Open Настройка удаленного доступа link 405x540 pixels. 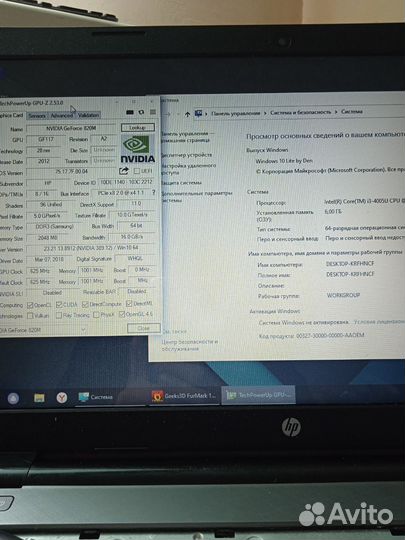[188, 169]
